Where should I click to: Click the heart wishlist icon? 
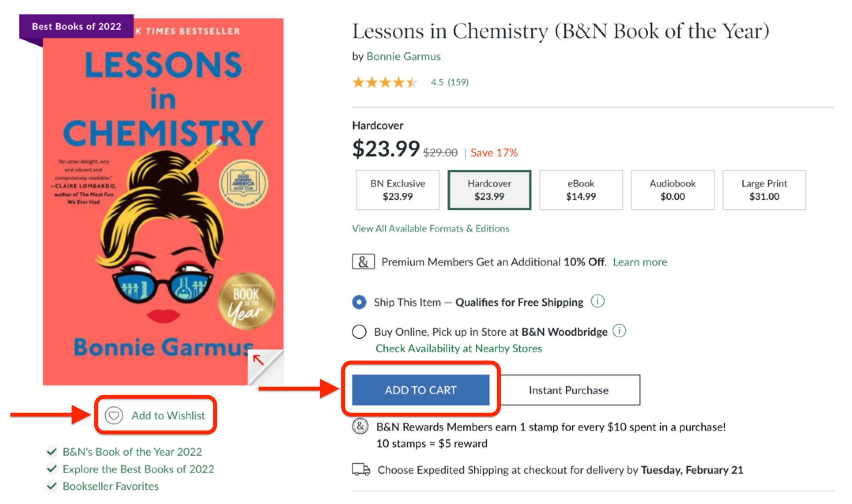pos(114,416)
